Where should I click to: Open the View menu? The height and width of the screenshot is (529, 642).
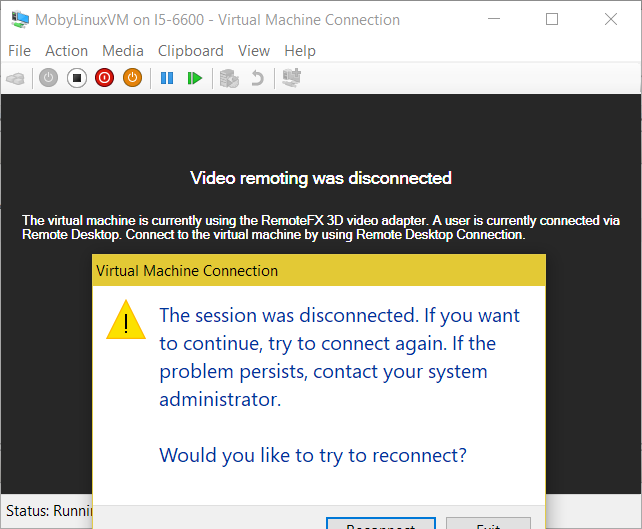254,51
